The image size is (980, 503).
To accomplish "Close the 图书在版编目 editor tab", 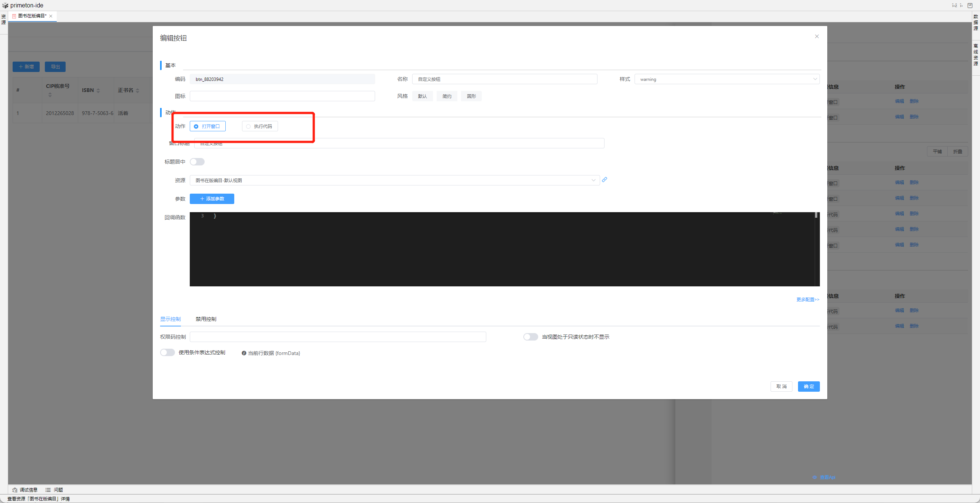I will 51,16.
